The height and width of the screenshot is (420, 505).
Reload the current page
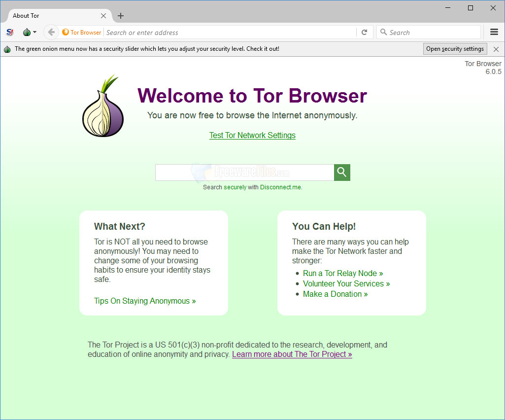(364, 32)
